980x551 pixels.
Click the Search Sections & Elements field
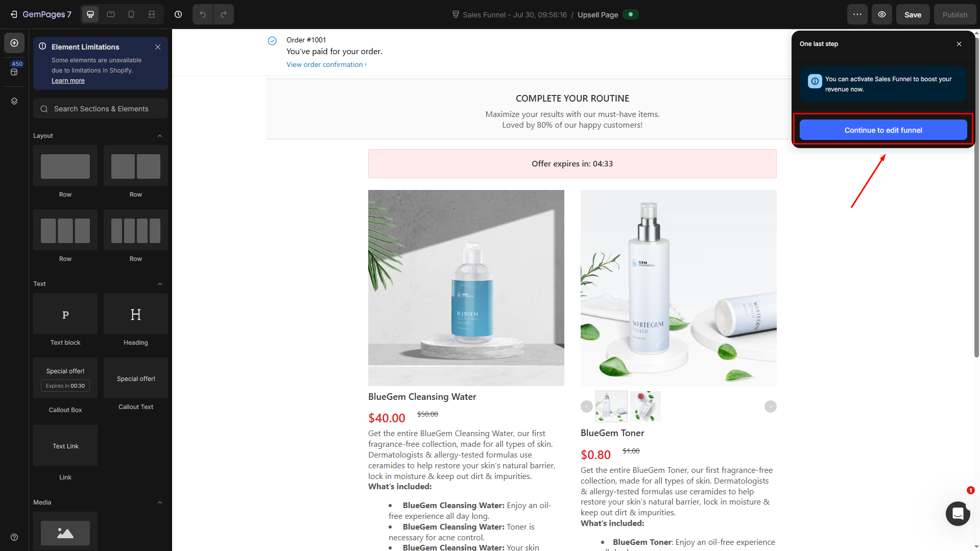pyautogui.click(x=101, y=109)
